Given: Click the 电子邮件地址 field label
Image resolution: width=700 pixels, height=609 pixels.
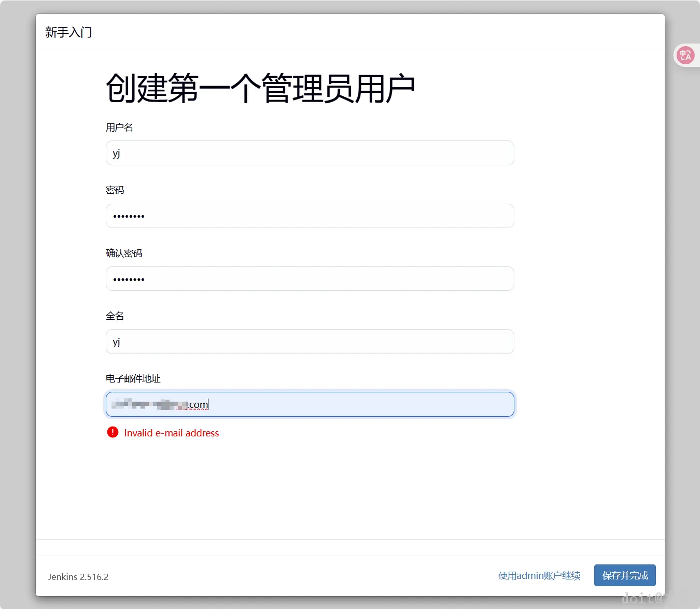Looking at the screenshot, I should (133, 378).
